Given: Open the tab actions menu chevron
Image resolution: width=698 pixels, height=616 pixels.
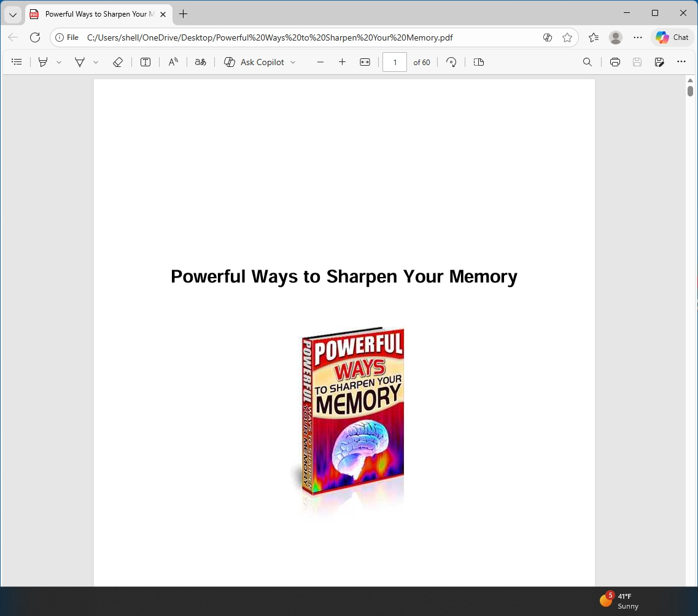Looking at the screenshot, I should click(13, 14).
